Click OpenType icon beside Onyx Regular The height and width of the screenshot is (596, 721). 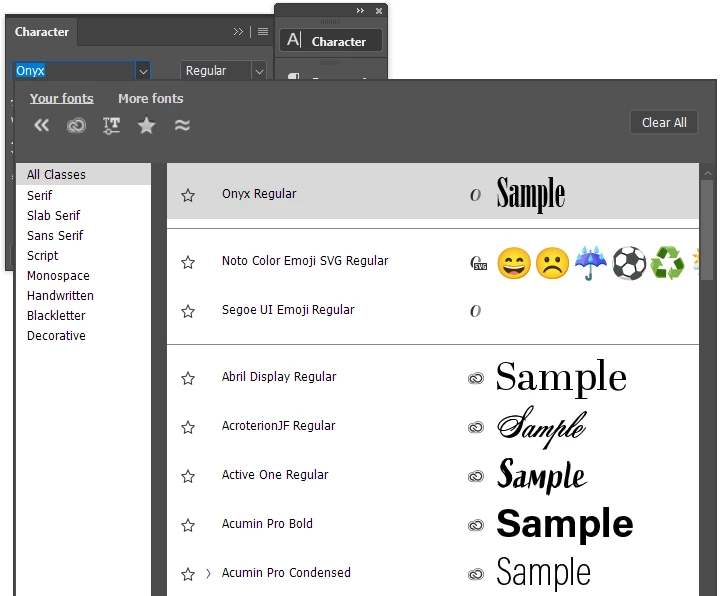tap(475, 195)
